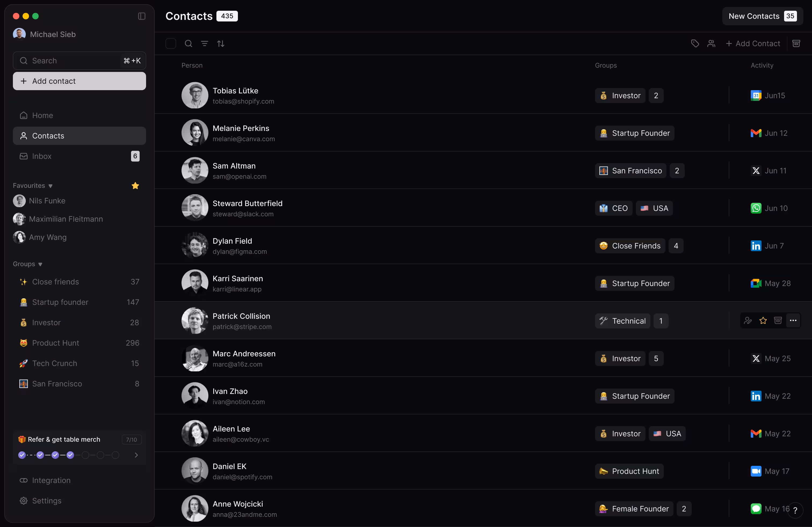
Task: Archive Patrick Collision via the box icon
Action: pyautogui.click(x=778, y=320)
